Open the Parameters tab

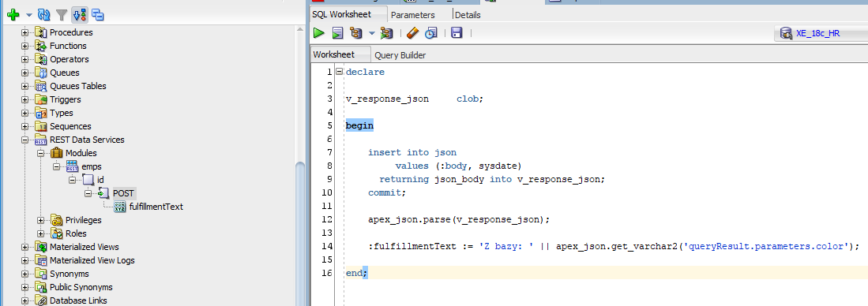click(412, 15)
